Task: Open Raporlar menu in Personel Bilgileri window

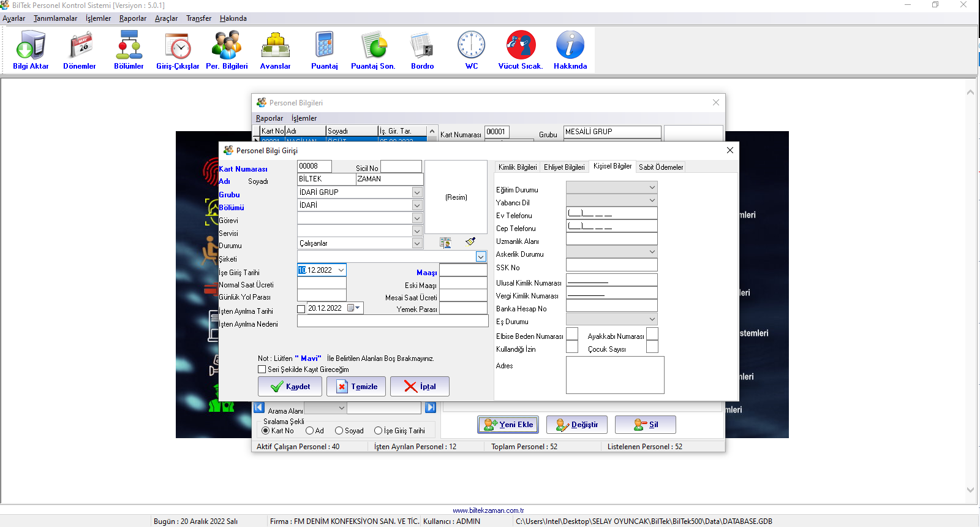Action: 269,118
